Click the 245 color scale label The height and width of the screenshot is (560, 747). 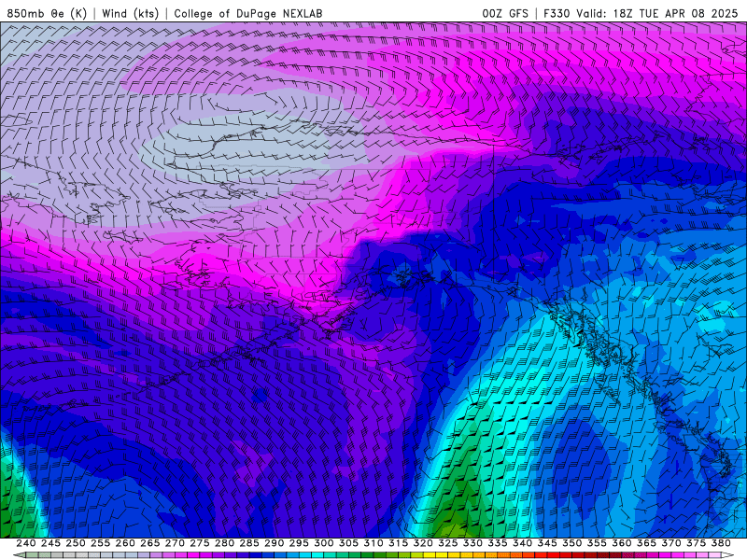pyautogui.click(x=50, y=543)
